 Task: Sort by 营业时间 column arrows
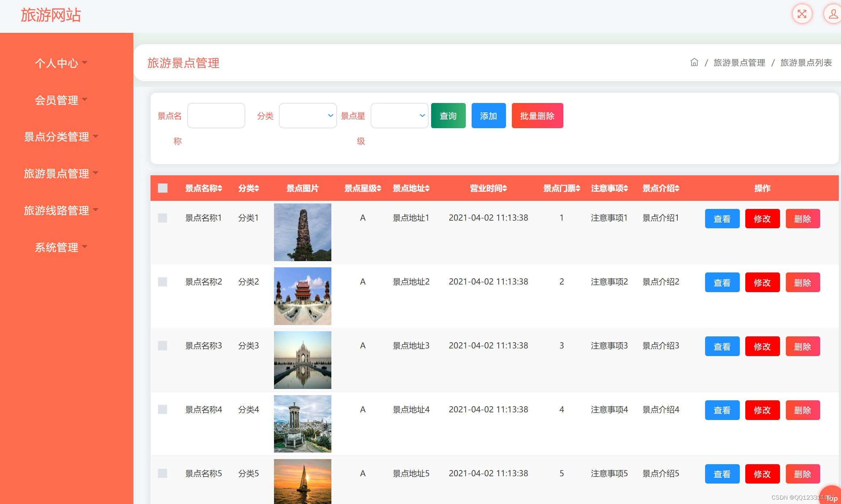(x=505, y=188)
